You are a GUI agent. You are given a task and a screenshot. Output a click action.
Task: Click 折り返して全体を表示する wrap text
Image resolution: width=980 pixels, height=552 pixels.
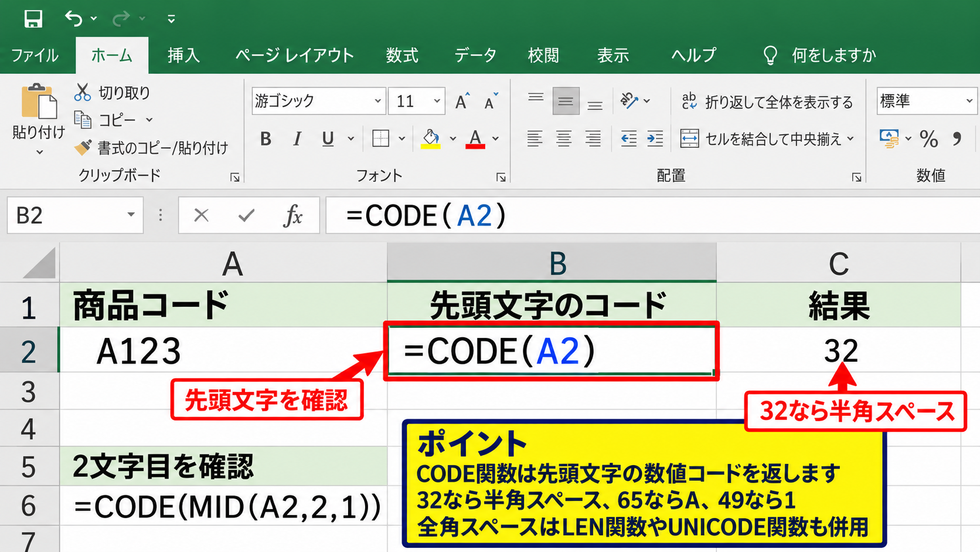[767, 102]
